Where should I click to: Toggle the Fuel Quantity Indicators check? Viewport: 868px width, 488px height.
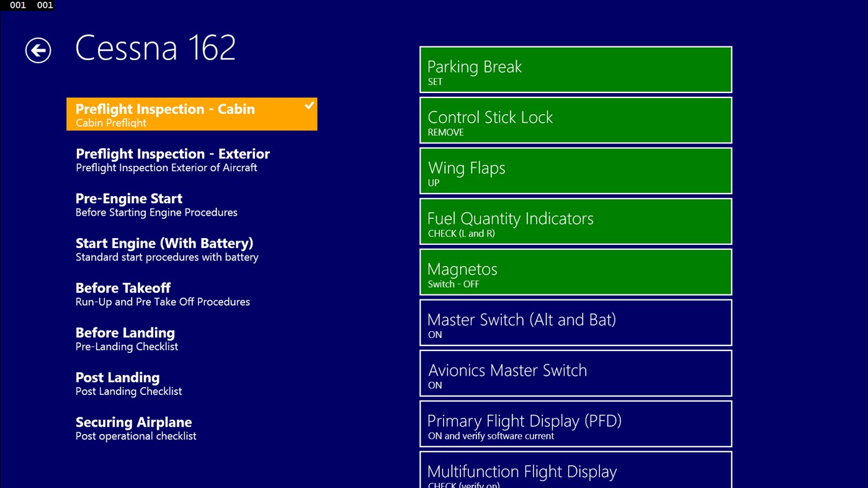pos(575,221)
